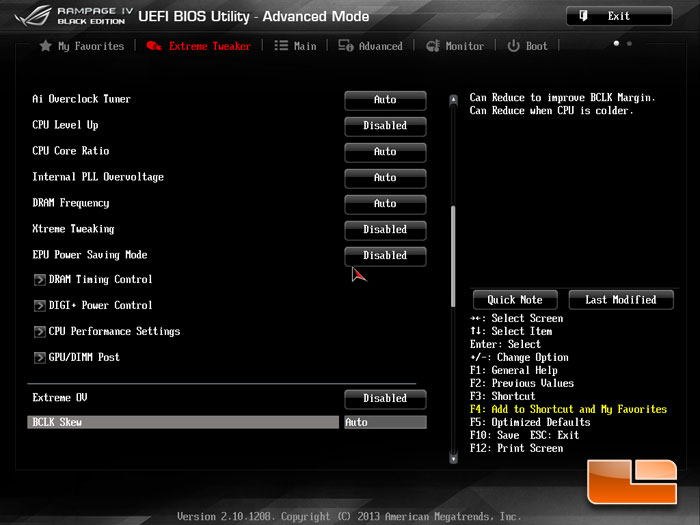This screenshot has height=525, width=700.
Task: Select the Extreme OV label
Action: 60,397
